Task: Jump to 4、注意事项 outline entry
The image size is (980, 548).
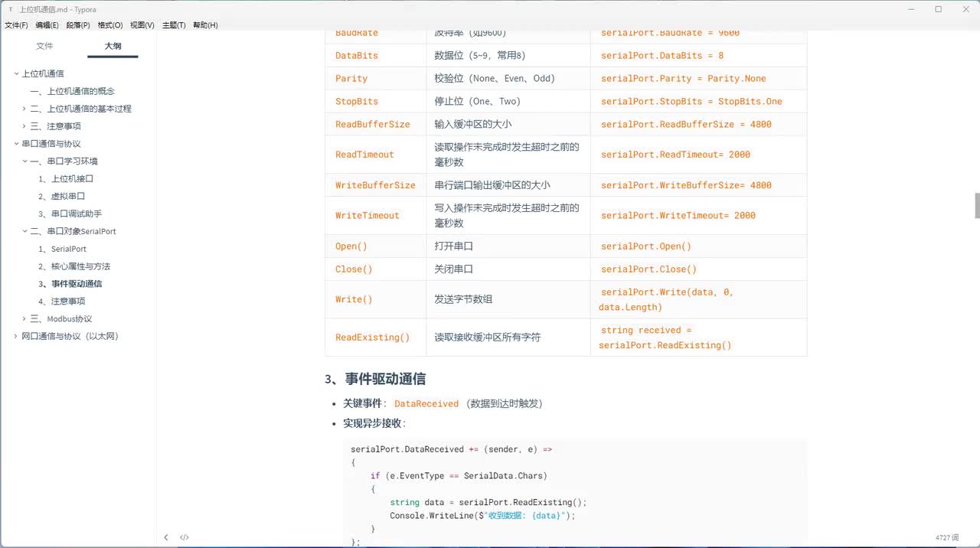Action: (61, 302)
